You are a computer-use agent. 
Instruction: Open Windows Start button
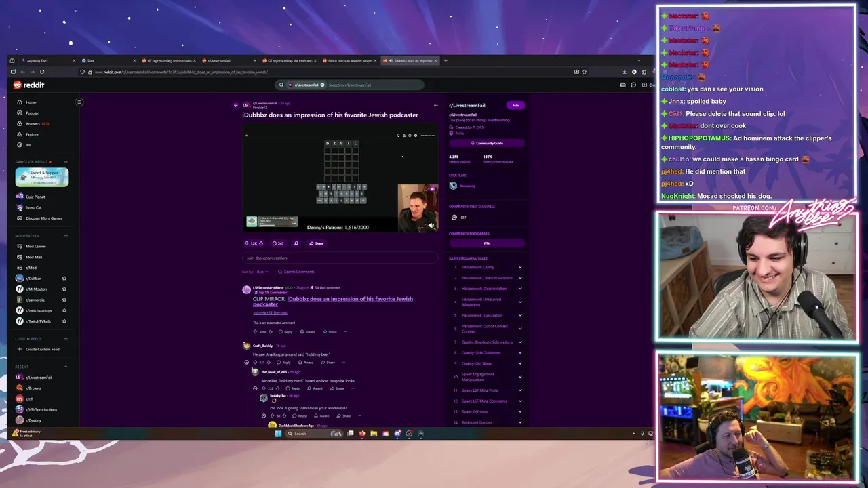pos(278,434)
